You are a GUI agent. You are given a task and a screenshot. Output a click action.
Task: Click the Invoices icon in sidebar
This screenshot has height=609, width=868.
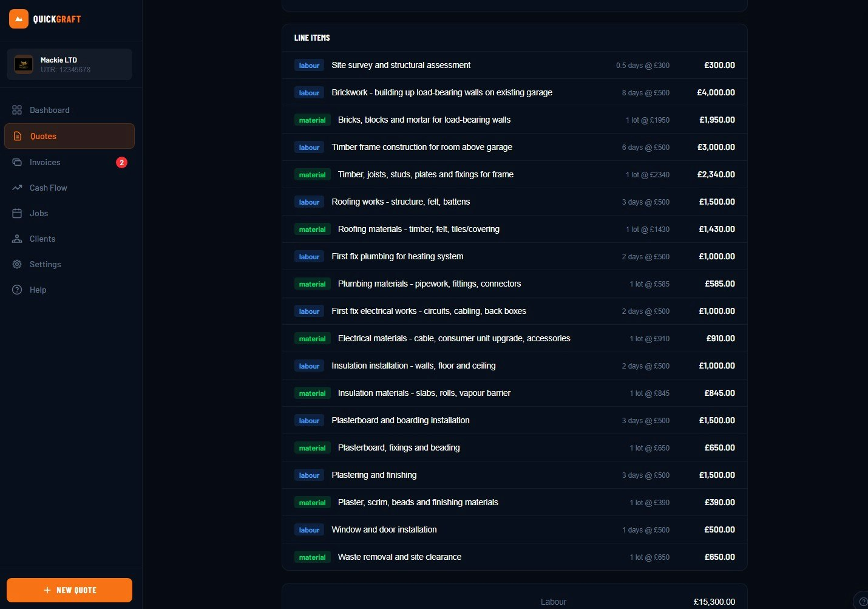(x=17, y=162)
